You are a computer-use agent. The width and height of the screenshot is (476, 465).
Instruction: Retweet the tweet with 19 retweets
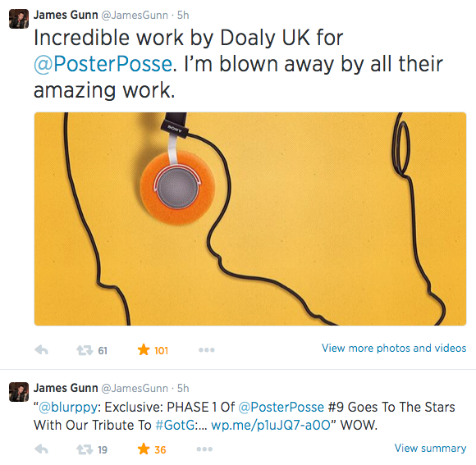(85, 449)
